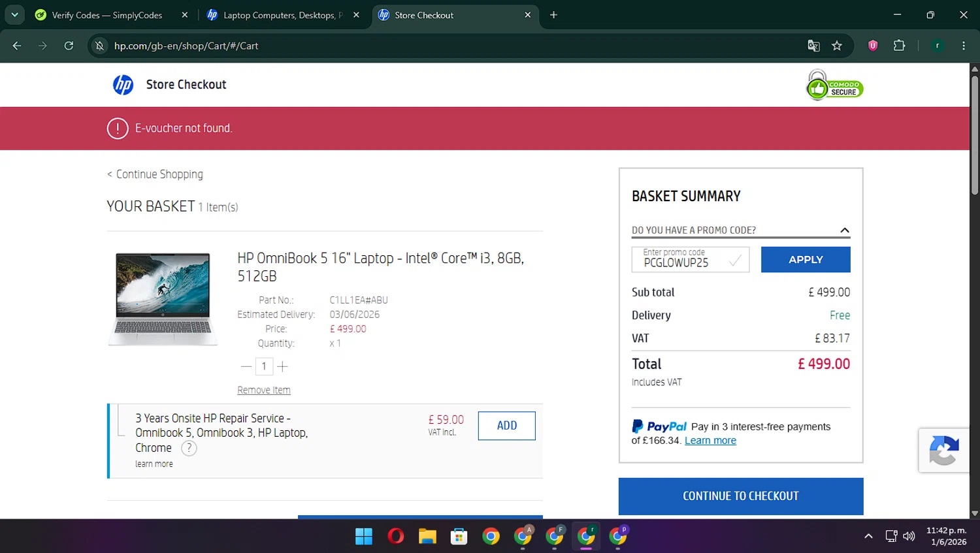The image size is (980, 553).
Task: Continue to checkout
Action: (741, 496)
